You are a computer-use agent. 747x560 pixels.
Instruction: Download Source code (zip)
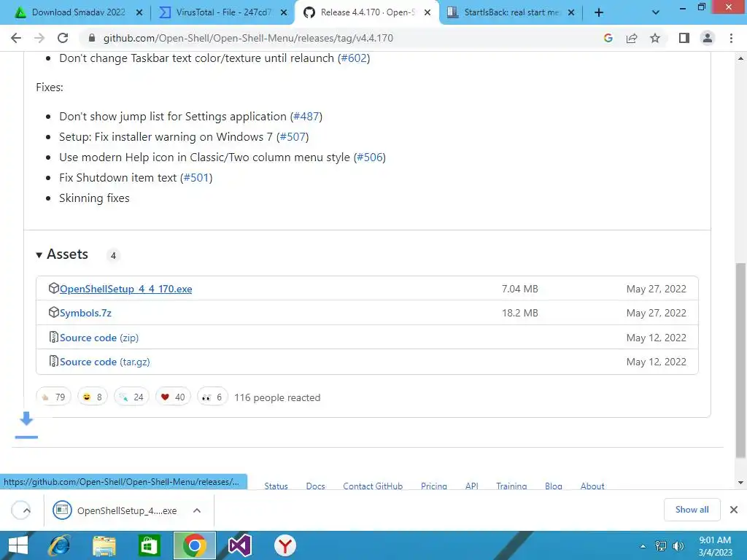coord(99,338)
